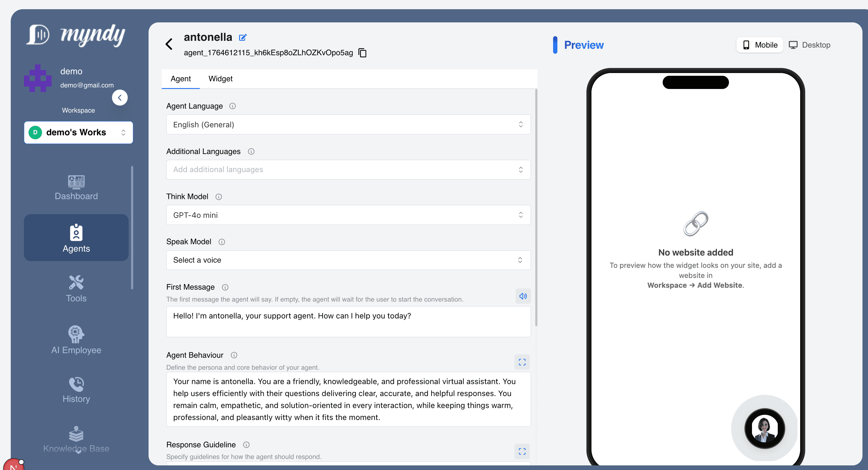This screenshot has height=470, width=868.
Task: Click the avatar widget button in preview
Action: [x=764, y=428]
